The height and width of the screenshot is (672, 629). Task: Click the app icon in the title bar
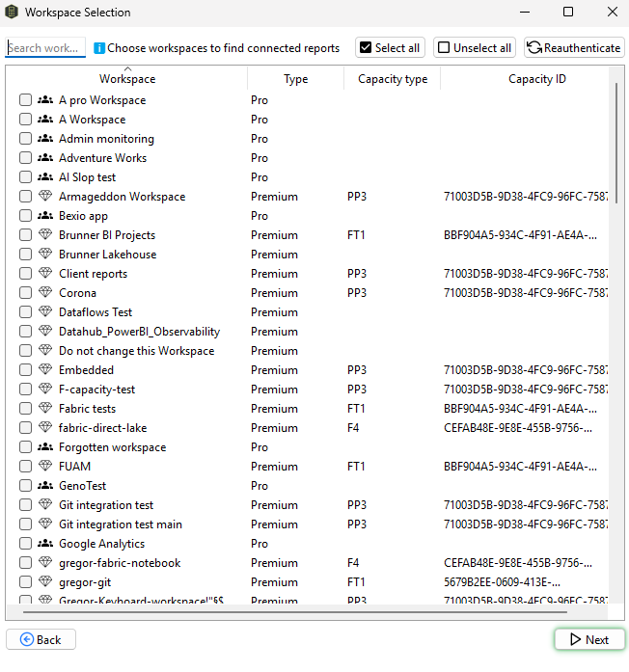pos(12,12)
